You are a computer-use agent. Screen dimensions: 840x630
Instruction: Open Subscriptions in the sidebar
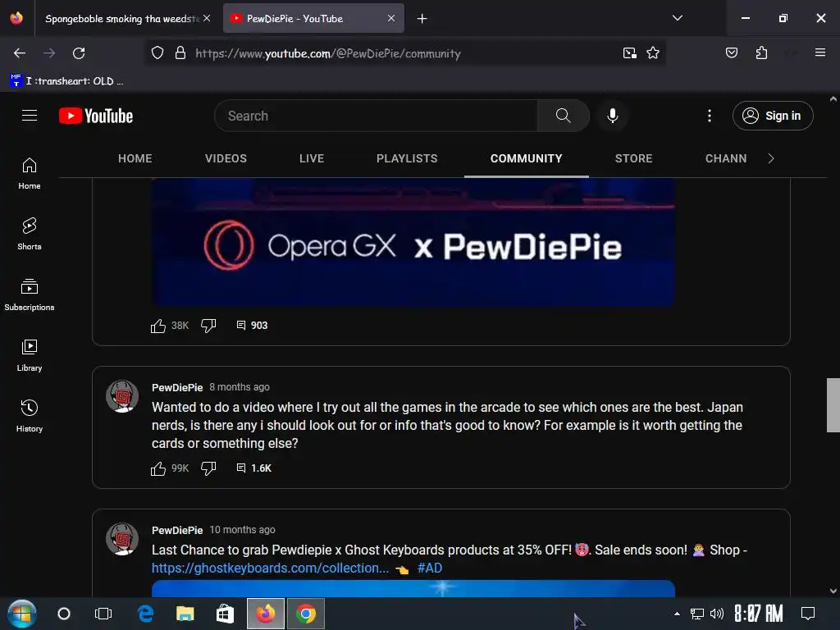coord(30,294)
